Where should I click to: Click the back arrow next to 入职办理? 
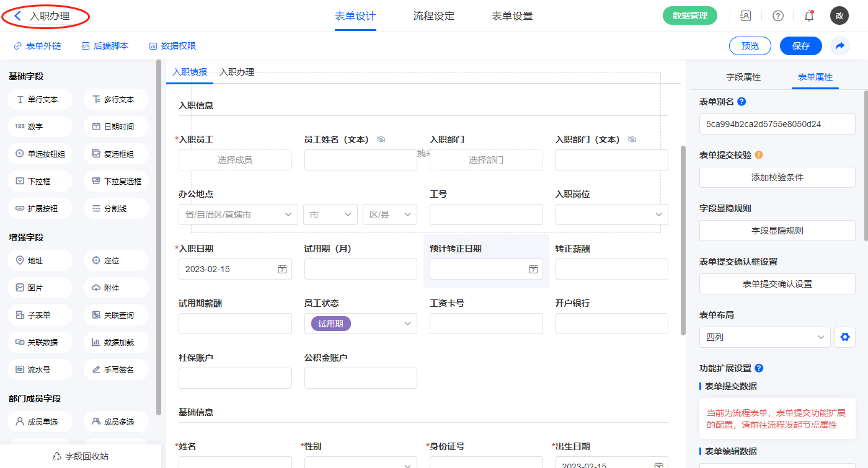[17, 16]
